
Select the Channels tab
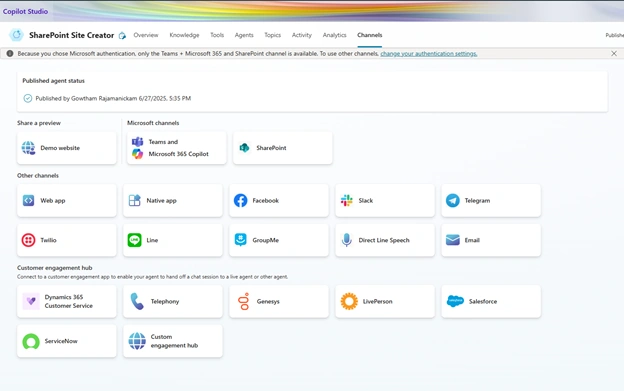pos(369,35)
